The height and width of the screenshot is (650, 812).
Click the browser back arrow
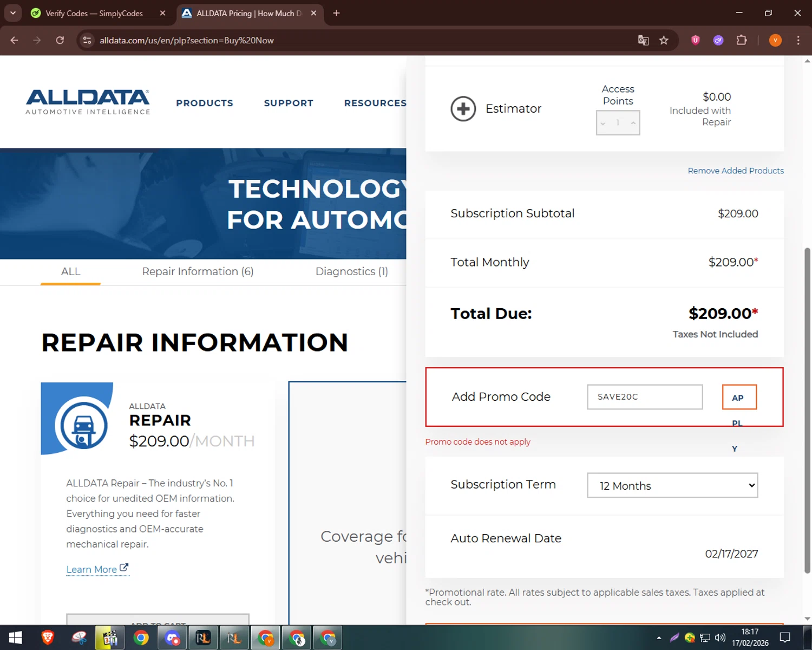click(15, 40)
